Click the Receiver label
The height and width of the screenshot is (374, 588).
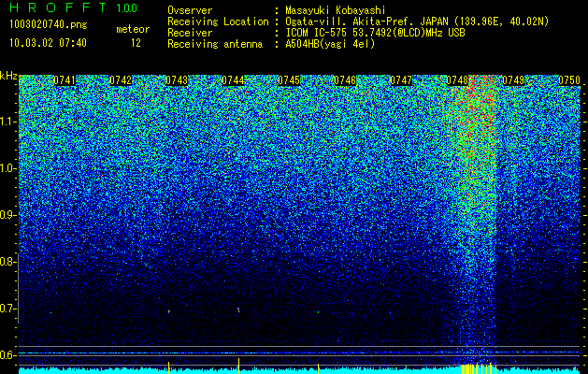click(x=190, y=33)
